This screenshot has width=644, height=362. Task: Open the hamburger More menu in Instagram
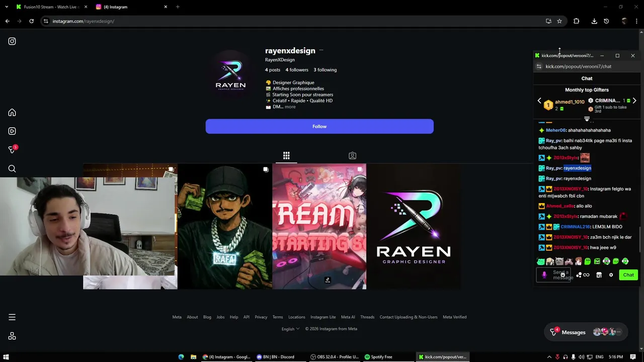click(x=12, y=317)
